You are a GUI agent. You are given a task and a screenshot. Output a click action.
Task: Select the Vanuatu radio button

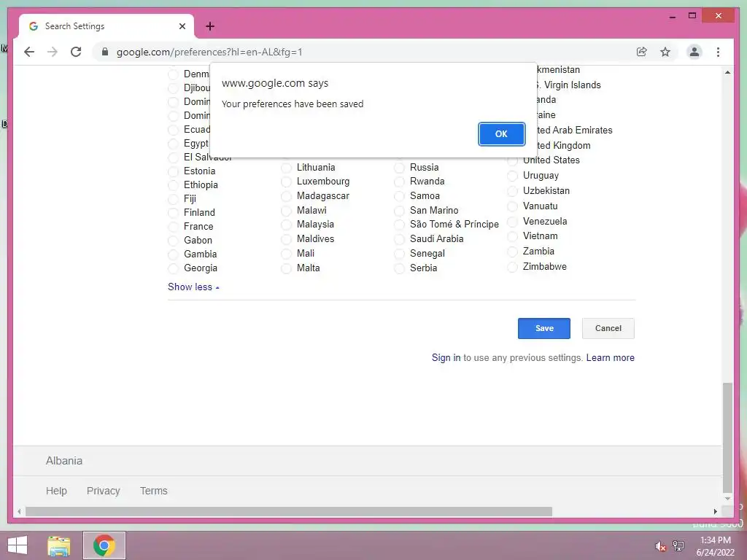[x=513, y=206]
